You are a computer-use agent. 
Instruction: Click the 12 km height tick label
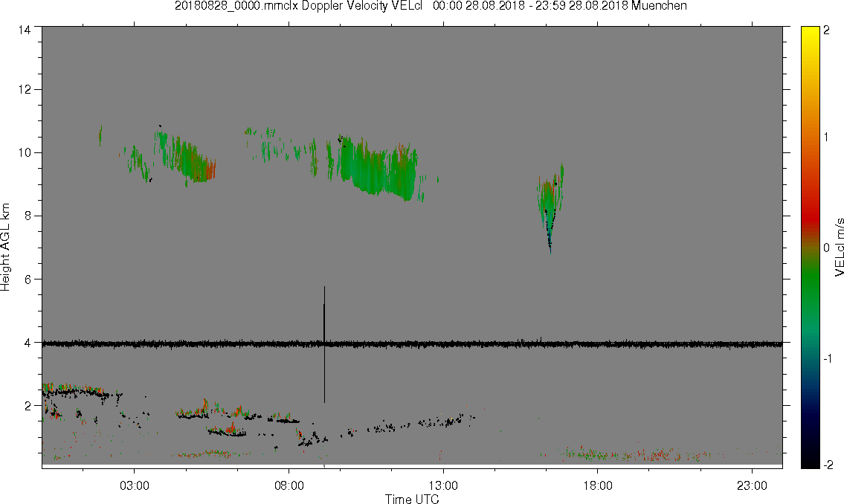coord(25,89)
